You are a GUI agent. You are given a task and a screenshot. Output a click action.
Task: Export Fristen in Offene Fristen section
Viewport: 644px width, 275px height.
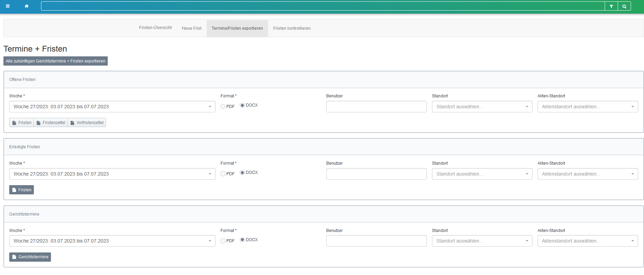click(x=22, y=123)
